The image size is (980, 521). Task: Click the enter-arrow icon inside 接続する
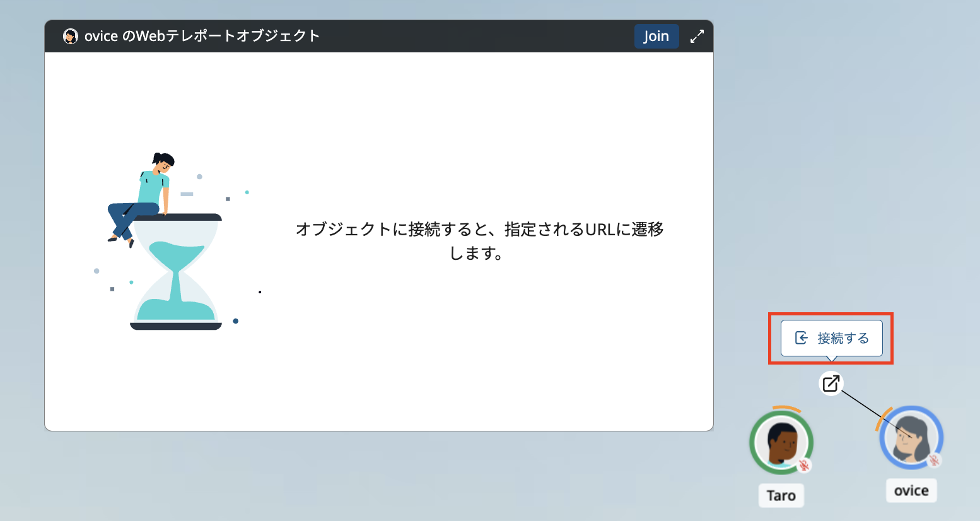coord(802,338)
